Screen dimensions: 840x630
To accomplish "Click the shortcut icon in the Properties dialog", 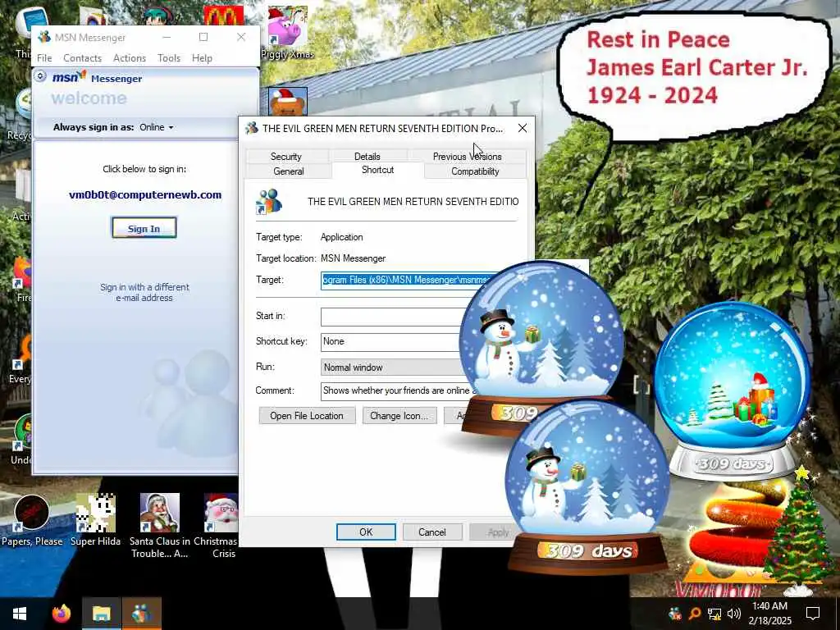I will click(269, 202).
